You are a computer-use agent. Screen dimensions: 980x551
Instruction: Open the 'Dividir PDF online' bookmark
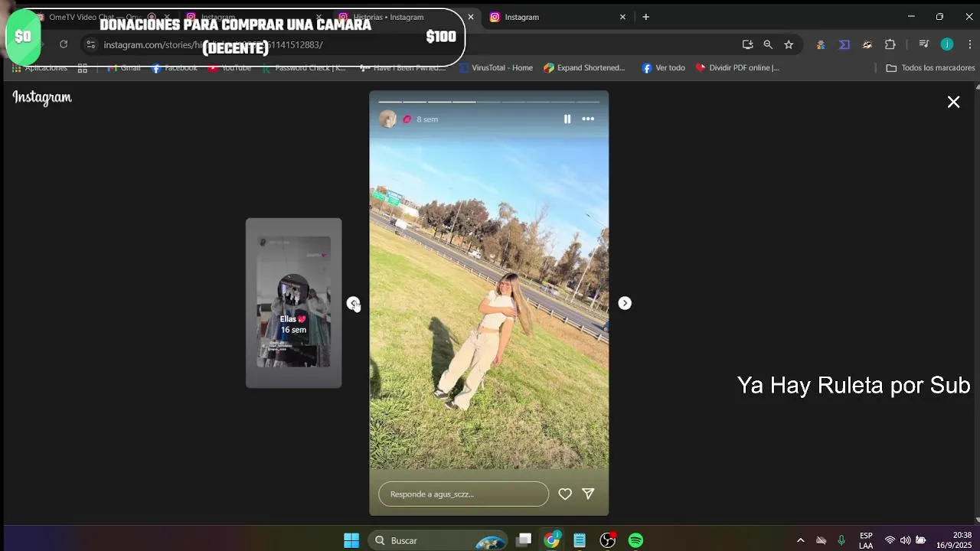tap(737, 67)
